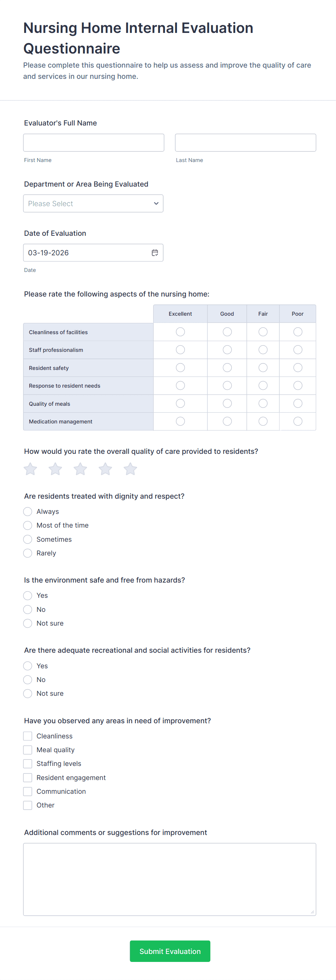Click the additional comments text area
The width and height of the screenshot is (336, 980).
tap(169, 879)
